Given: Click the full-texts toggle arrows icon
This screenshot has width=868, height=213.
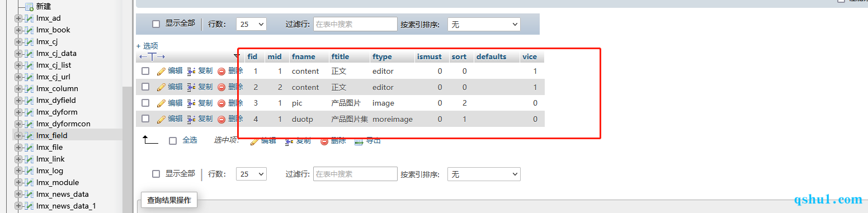Looking at the screenshot, I should click(152, 56).
